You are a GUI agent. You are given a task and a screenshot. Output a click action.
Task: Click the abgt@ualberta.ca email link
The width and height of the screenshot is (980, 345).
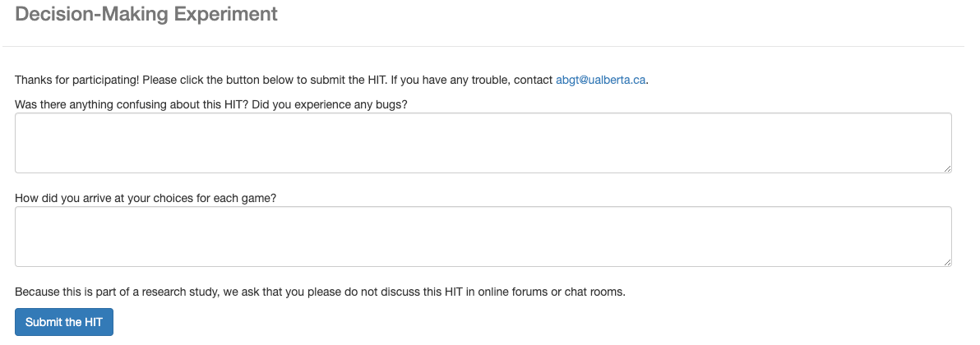[x=600, y=80]
